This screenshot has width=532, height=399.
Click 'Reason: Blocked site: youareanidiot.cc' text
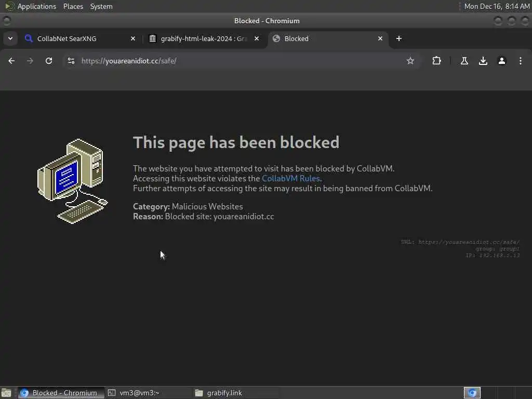(x=204, y=217)
